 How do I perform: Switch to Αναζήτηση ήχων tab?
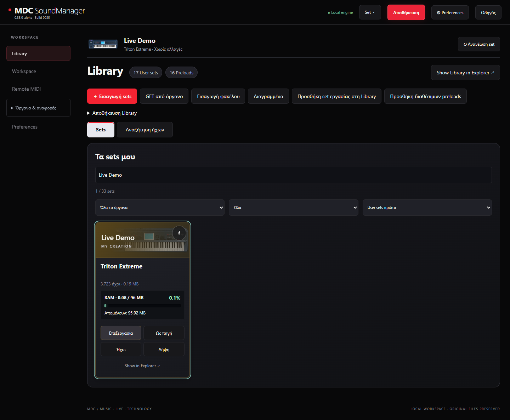click(x=144, y=130)
